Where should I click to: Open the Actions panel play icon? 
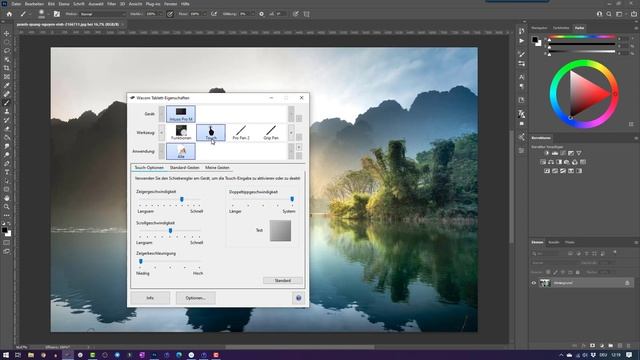(522, 41)
